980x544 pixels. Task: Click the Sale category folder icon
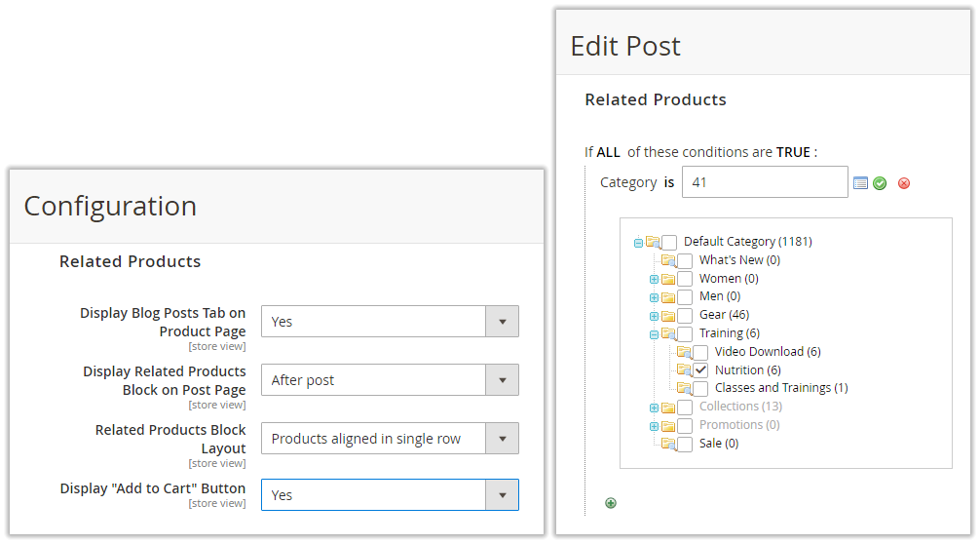pyautogui.click(x=668, y=444)
